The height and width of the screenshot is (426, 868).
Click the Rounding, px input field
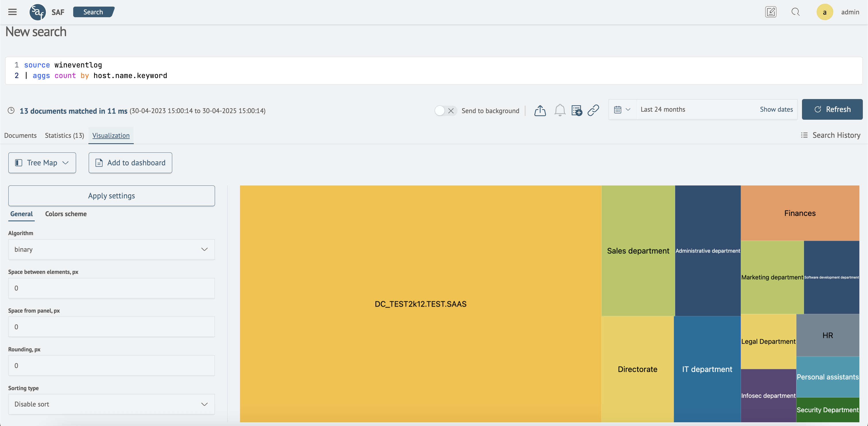111,365
